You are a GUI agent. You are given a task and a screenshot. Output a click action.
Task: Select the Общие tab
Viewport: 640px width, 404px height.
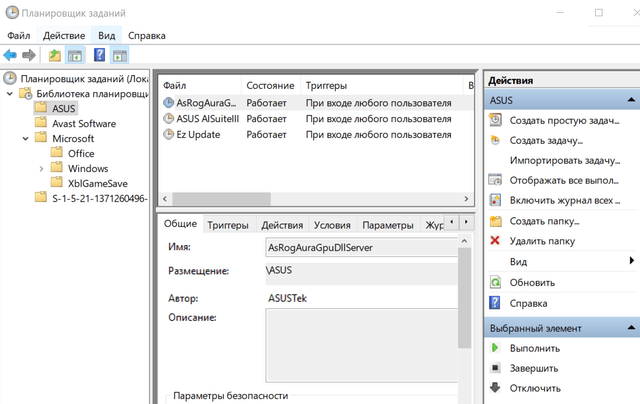tap(180, 224)
